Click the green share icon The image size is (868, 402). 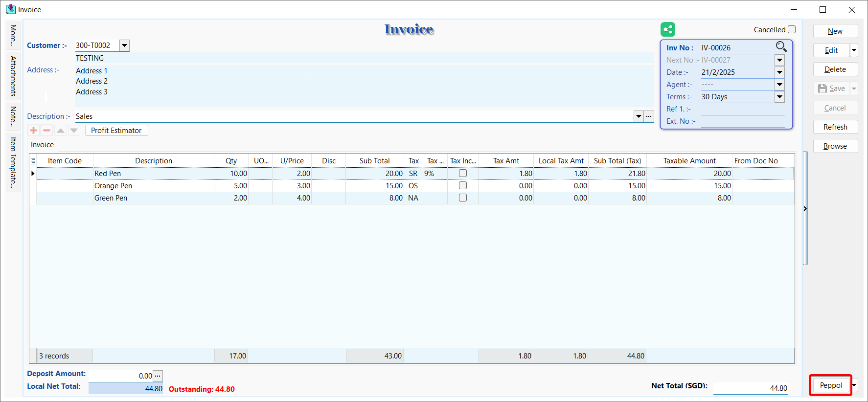tap(667, 29)
